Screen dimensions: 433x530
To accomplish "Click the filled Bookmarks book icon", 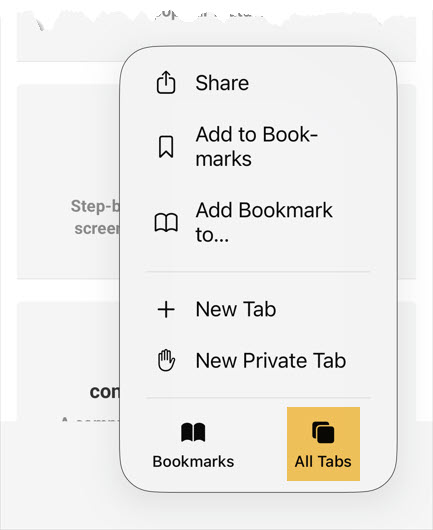I will click(193, 432).
